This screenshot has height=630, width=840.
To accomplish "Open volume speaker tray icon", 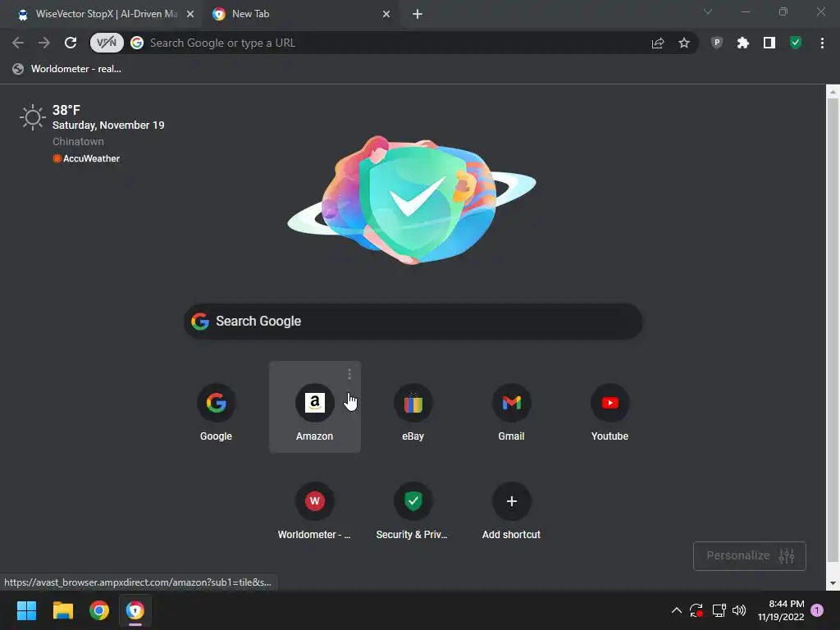I will [x=739, y=610].
